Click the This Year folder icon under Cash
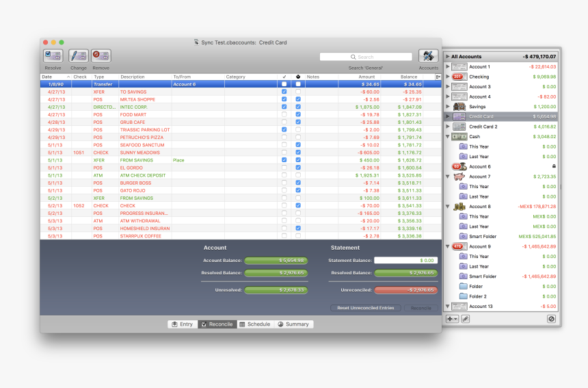 coord(464,146)
